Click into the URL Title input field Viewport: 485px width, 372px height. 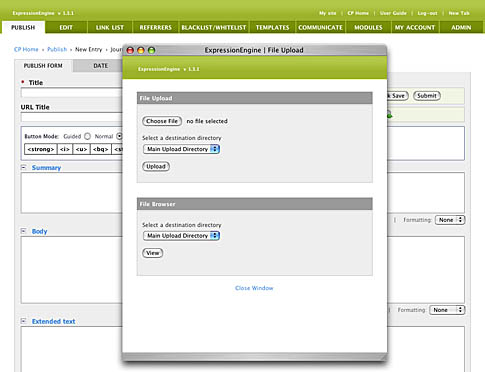pos(71,117)
